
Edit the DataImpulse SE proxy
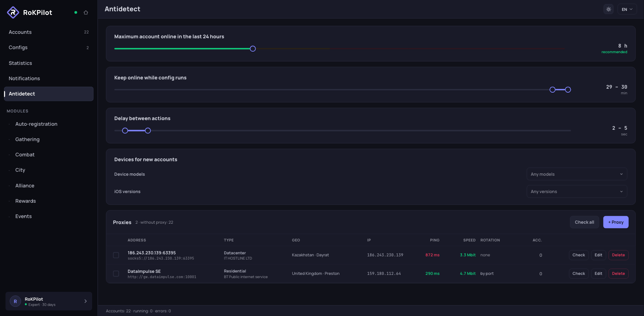click(599, 274)
